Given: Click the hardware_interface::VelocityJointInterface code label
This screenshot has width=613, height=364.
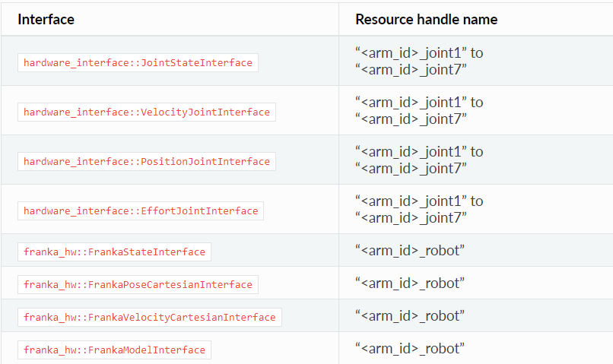Looking at the screenshot, I should [x=147, y=112].
